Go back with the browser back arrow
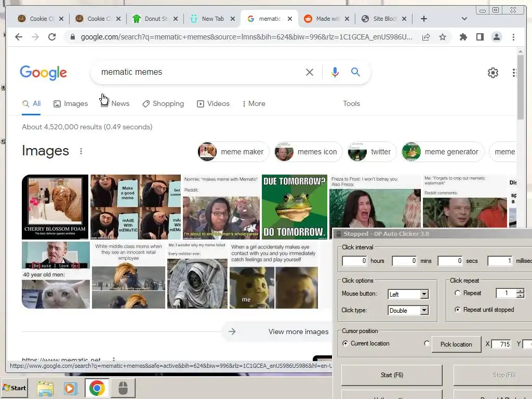This screenshot has height=399, width=532. 19,37
